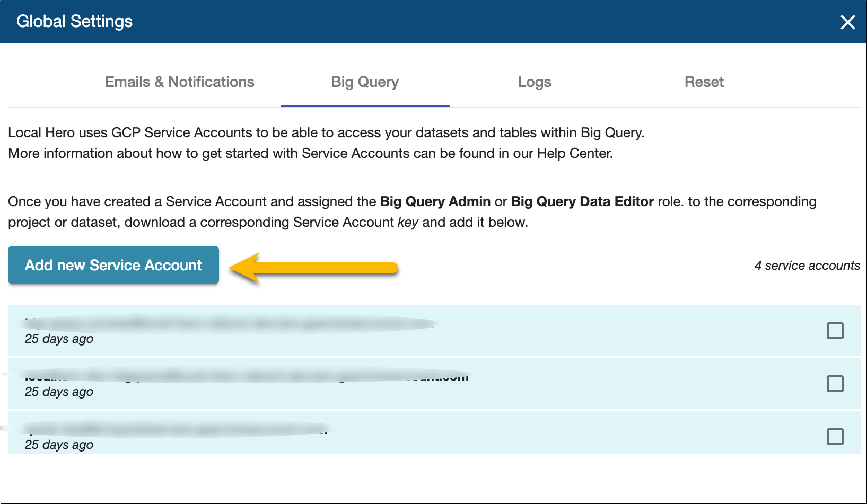
Task: Switch to the Emails & Notifications tab
Action: pyautogui.click(x=179, y=82)
